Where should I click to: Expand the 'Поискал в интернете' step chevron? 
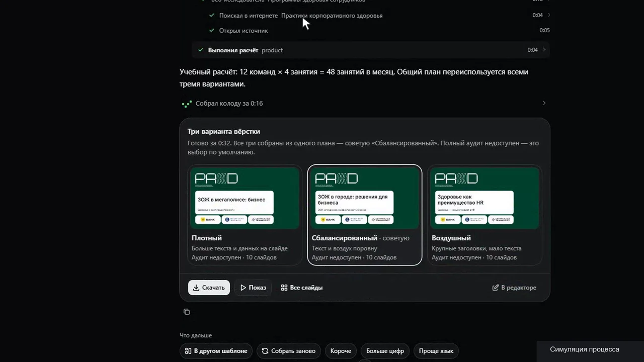click(548, 15)
